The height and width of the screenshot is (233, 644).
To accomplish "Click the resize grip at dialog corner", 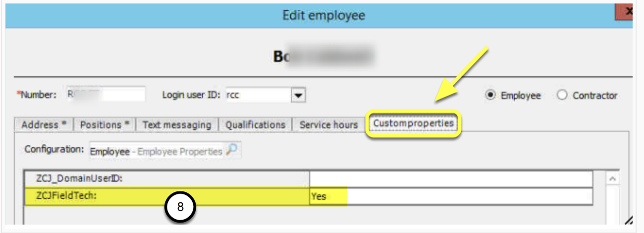I will (628, 220).
